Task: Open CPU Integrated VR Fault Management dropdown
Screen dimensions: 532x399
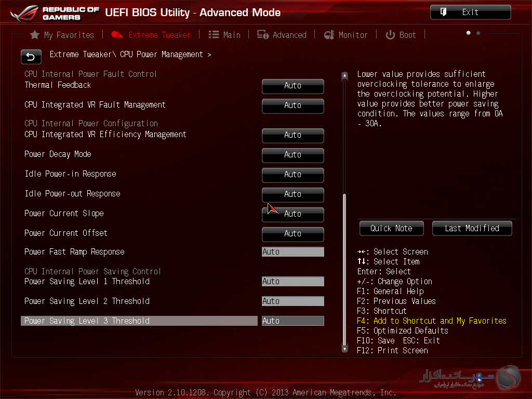Action: click(292, 105)
